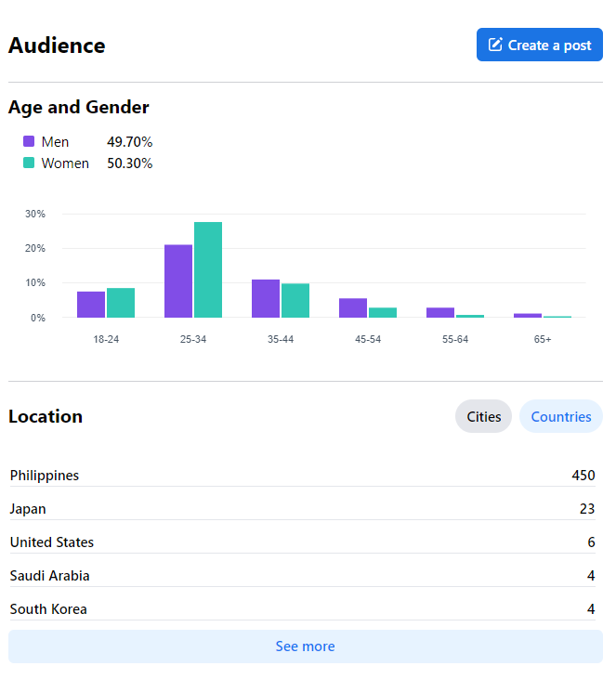Select the United States location row
The image size is (616, 679).
pos(302,542)
